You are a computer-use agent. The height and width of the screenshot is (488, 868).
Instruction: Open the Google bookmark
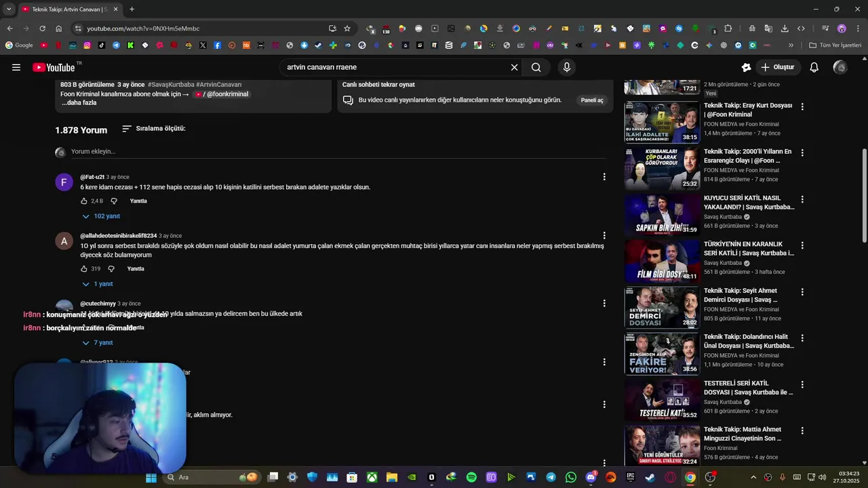(x=19, y=45)
